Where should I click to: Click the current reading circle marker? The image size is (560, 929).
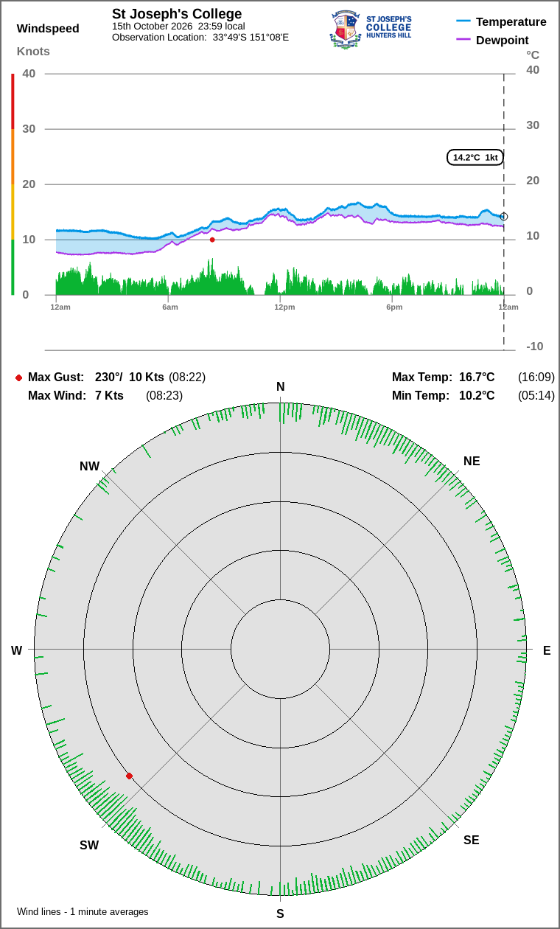(x=504, y=217)
